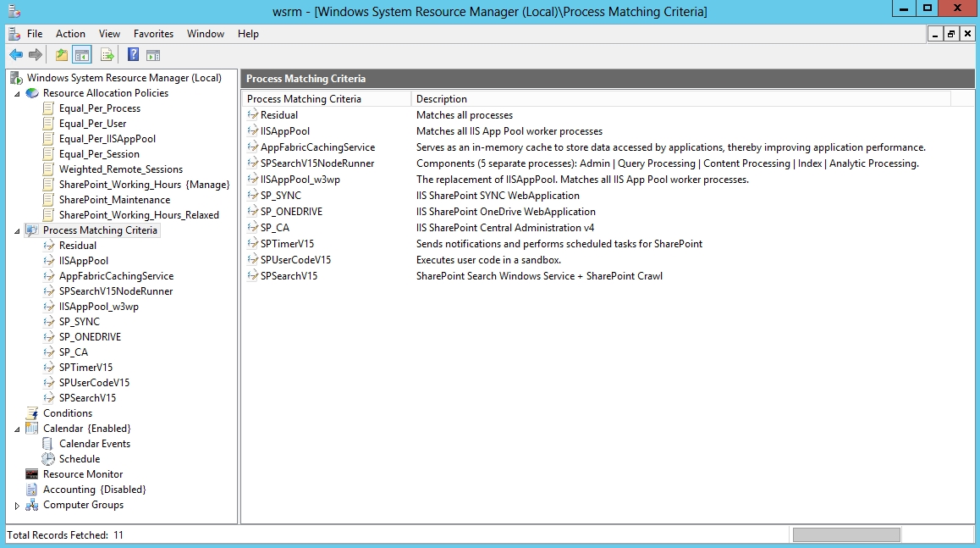Select SPUserCodeV15 in tree
Screen dimensions: 980x548
95,383
